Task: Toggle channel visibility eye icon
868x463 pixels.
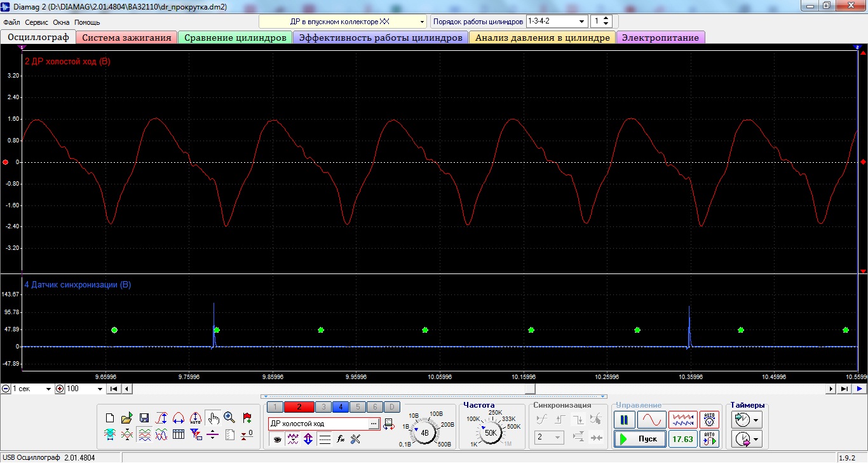Action: click(x=277, y=439)
